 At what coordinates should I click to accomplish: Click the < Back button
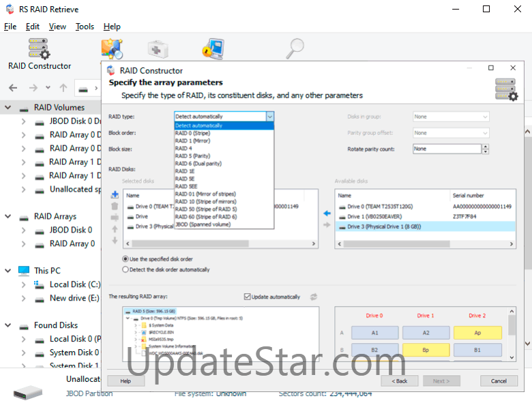coord(399,381)
